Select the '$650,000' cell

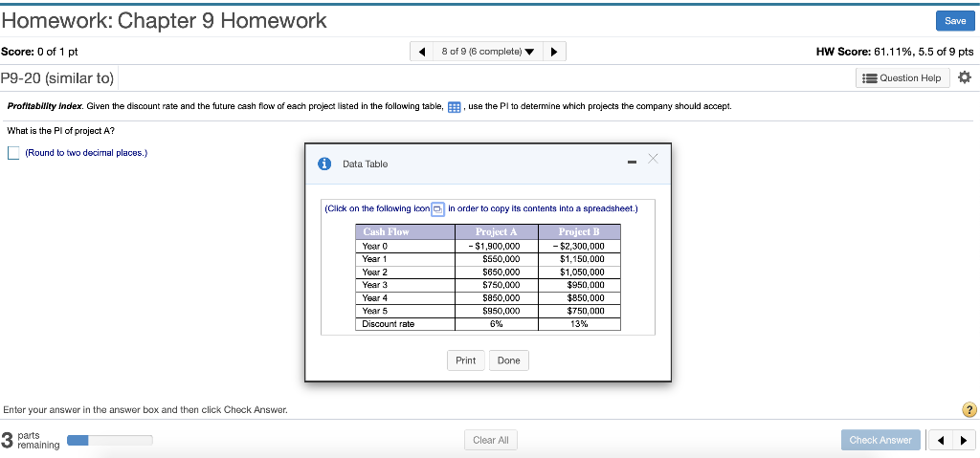[x=497, y=272]
